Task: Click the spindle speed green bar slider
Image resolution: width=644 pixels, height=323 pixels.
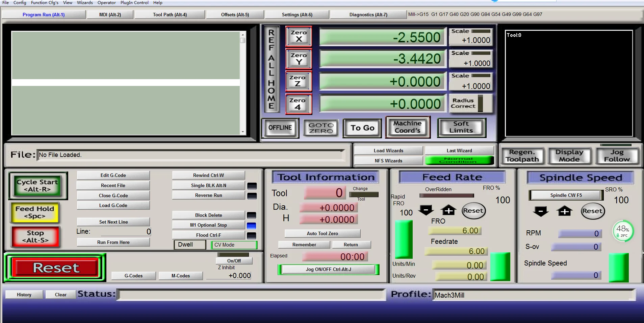Action: coord(619,268)
